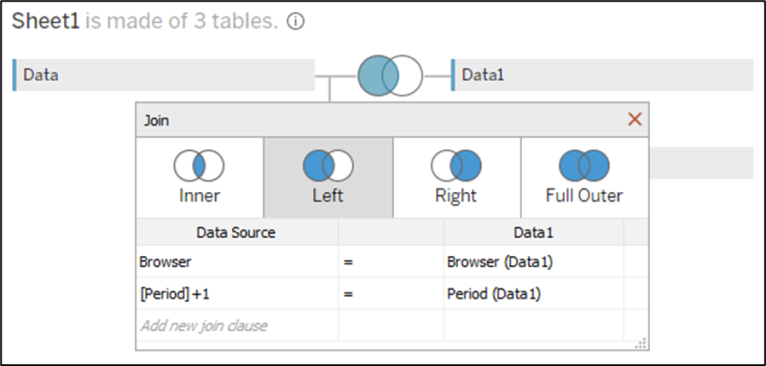The image size is (766, 366).
Task: Select the Data1 table bar
Action: [x=602, y=75]
